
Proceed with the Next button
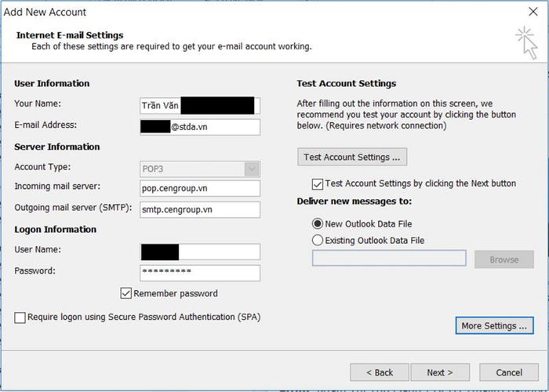440,372
